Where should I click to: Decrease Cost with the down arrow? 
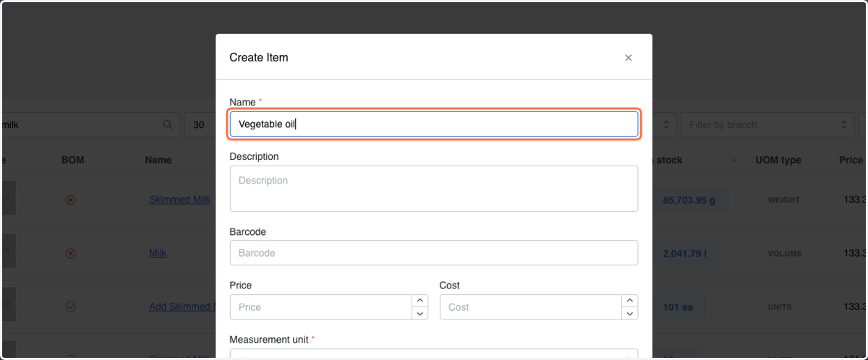[x=630, y=314]
